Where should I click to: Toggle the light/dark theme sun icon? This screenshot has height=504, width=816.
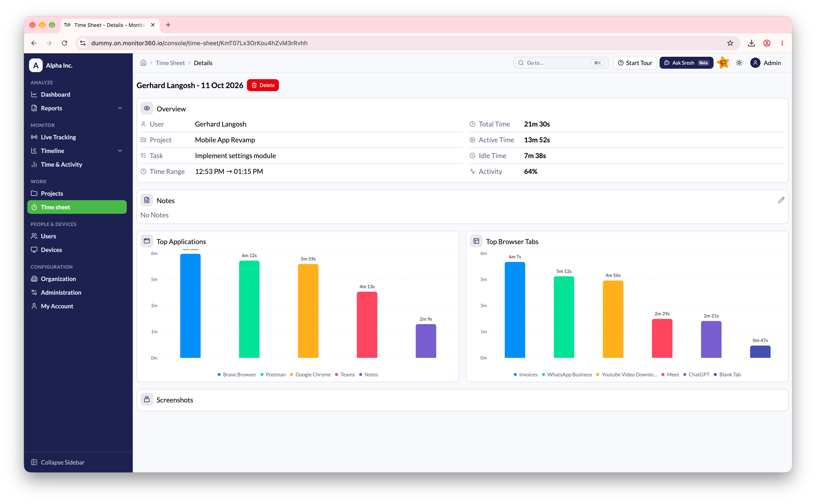[739, 63]
